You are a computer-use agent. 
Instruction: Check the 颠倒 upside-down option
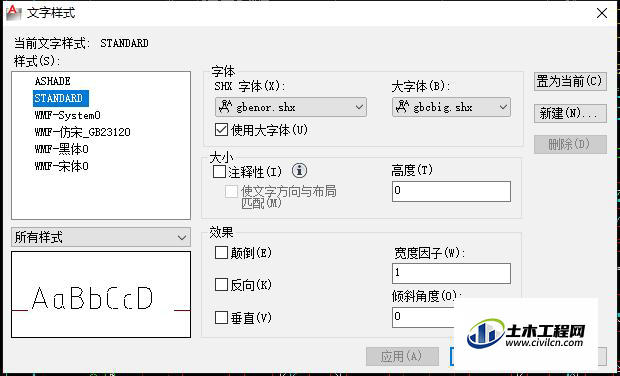[x=221, y=253]
